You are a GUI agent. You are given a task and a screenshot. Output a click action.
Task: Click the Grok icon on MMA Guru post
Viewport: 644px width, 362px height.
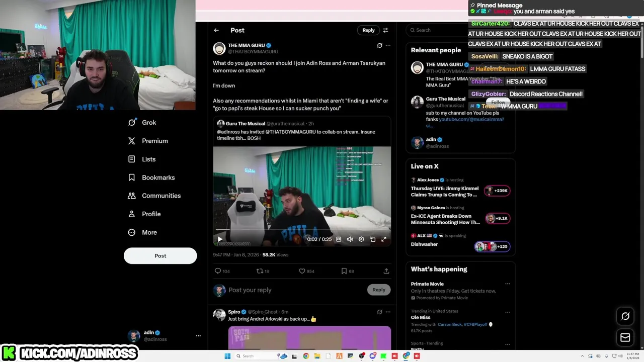[x=379, y=45]
